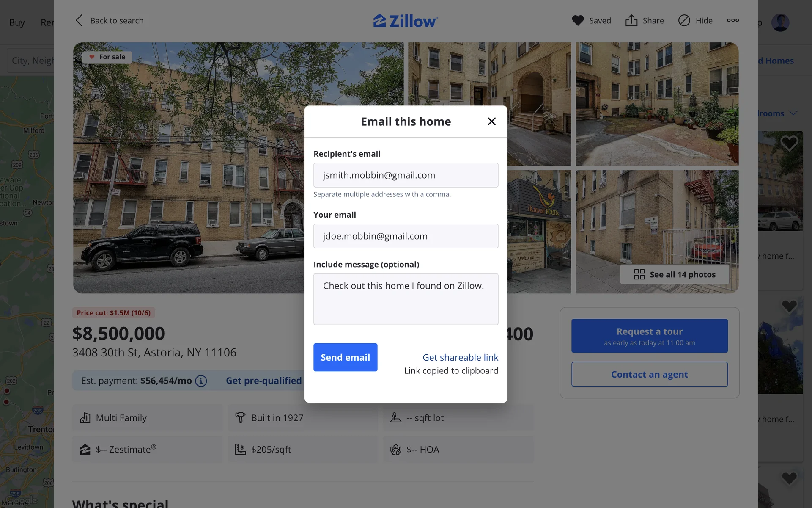Open See all 14 photos
Viewport: 812px width, 508px height.
pos(675,274)
